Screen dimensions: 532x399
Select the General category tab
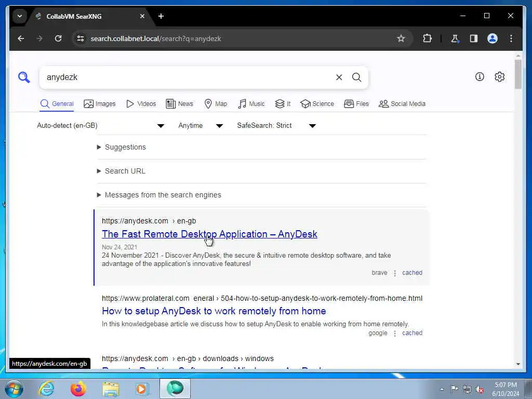pos(57,104)
